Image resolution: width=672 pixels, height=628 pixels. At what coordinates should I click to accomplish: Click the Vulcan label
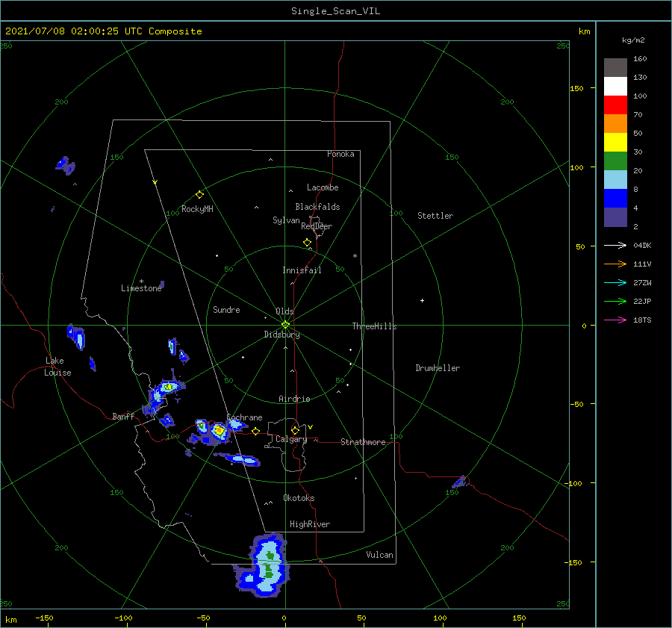point(379,555)
